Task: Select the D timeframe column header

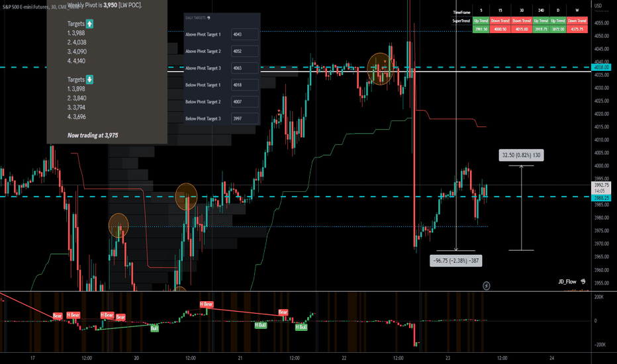Action: coord(558,11)
